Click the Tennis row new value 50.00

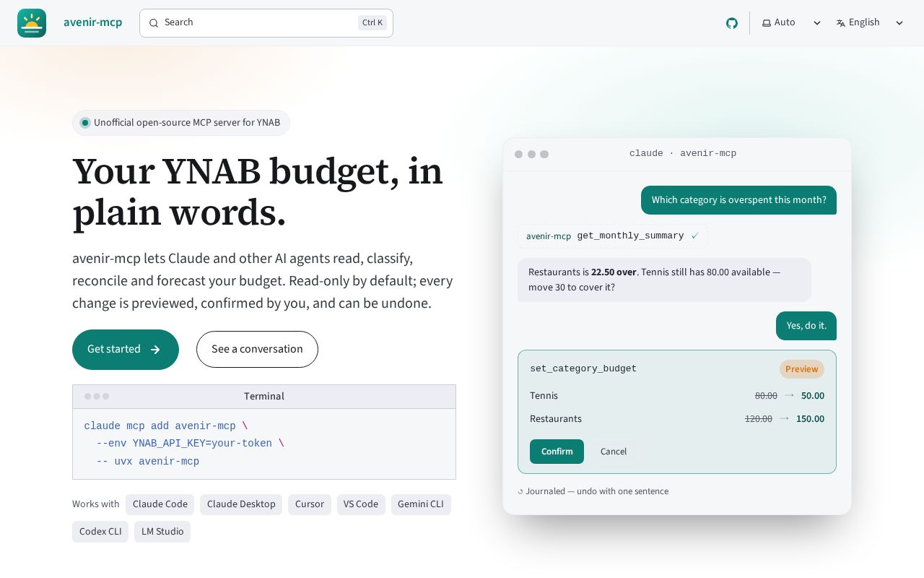[813, 396]
